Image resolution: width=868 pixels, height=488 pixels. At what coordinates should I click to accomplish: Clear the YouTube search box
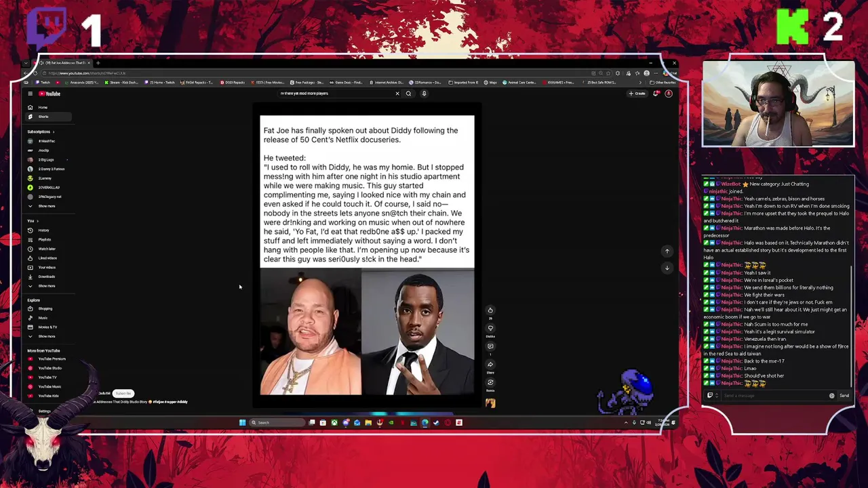coord(397,94)
